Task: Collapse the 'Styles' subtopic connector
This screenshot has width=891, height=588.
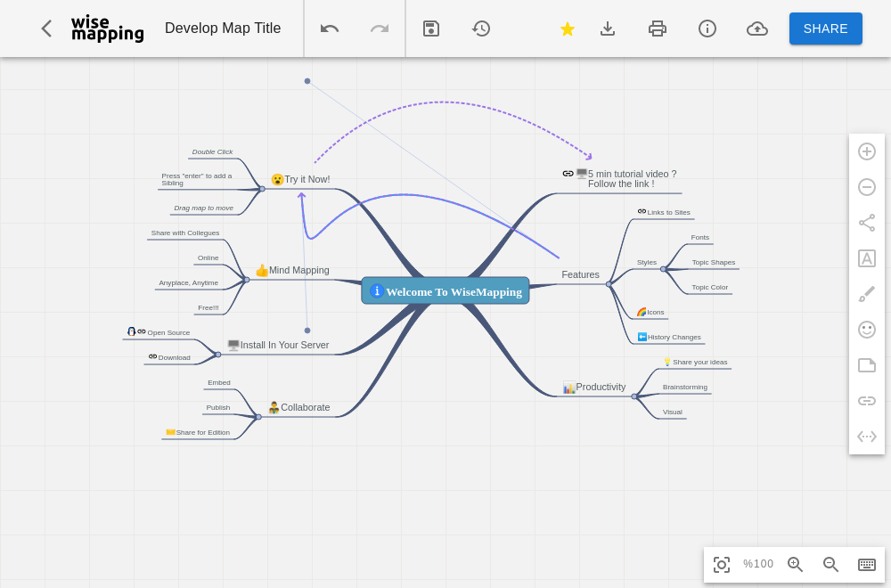Action: [x=663, y=269]
